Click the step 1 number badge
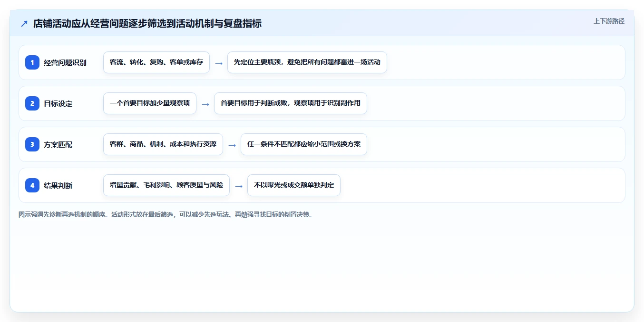Image resolution: width=644 pixels, height=322 pixels. [32, 62]
